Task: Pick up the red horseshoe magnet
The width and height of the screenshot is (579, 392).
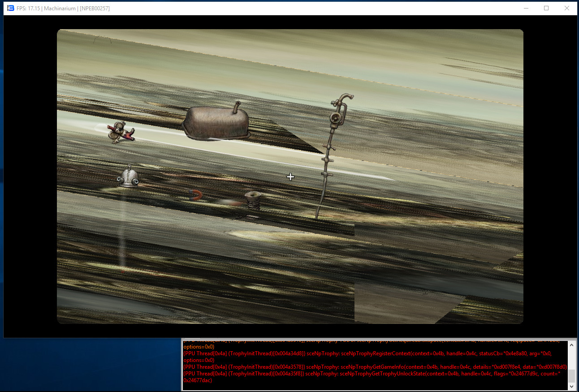Action: 195,194
